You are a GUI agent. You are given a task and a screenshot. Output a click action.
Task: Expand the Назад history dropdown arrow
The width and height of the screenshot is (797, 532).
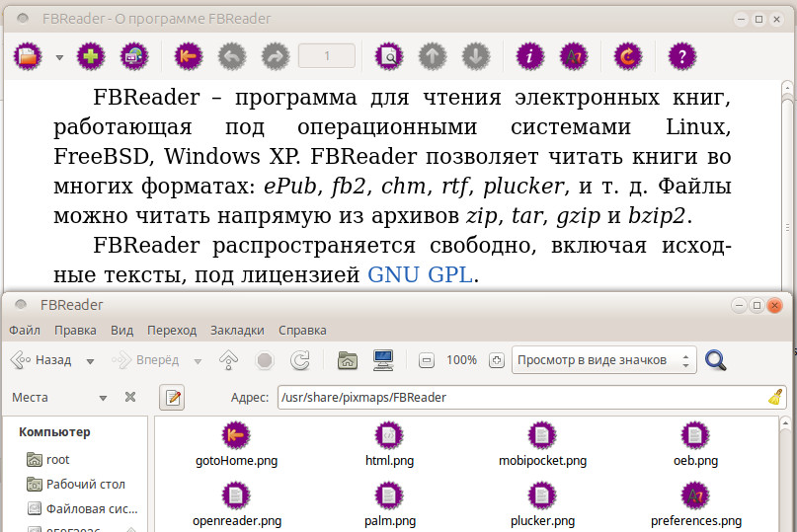pos(90,361)
